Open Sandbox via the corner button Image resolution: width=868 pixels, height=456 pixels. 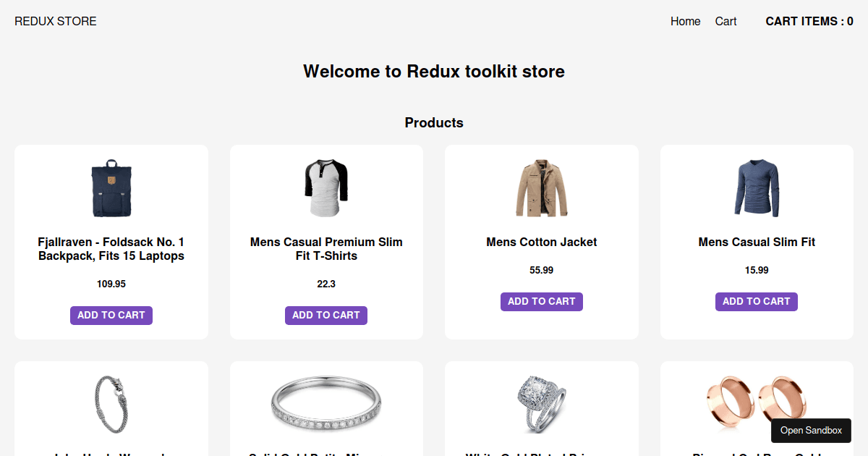click(811, 430)
